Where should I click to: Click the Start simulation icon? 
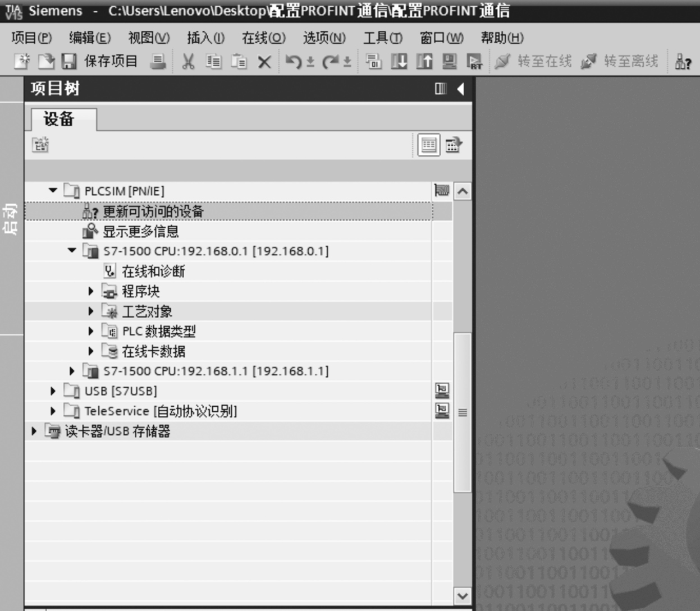449,61
